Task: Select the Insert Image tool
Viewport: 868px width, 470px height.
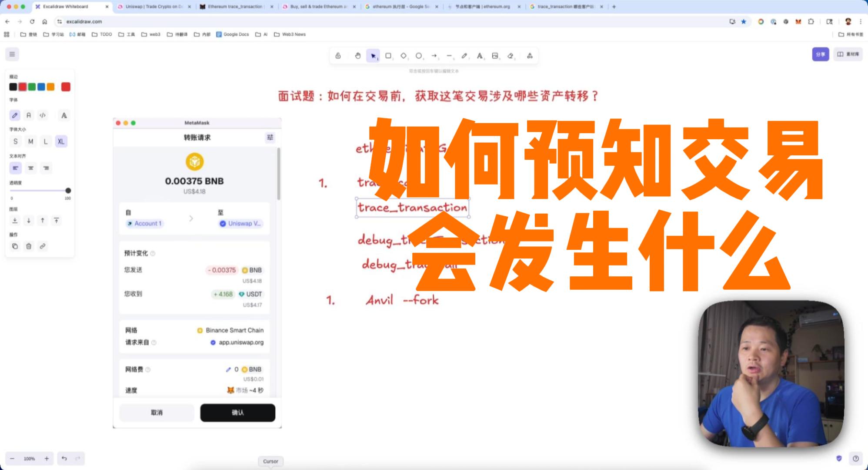Action: pos(495,56)
